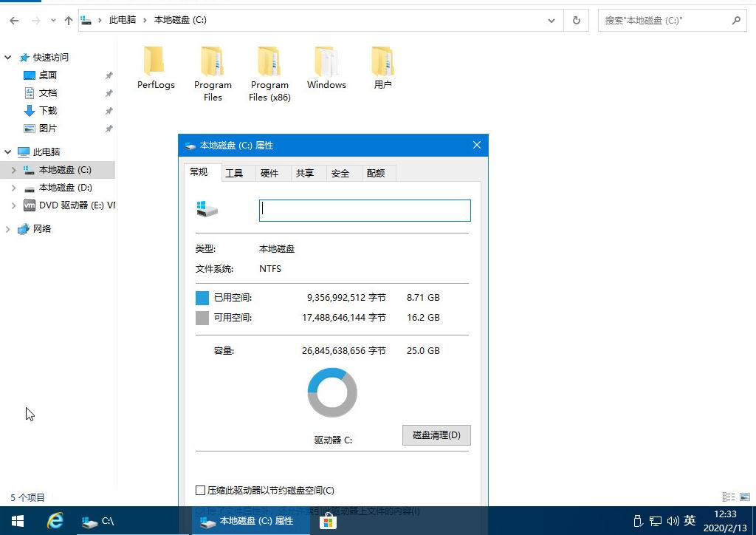Select 桌面 in quick access

point(48,75)
